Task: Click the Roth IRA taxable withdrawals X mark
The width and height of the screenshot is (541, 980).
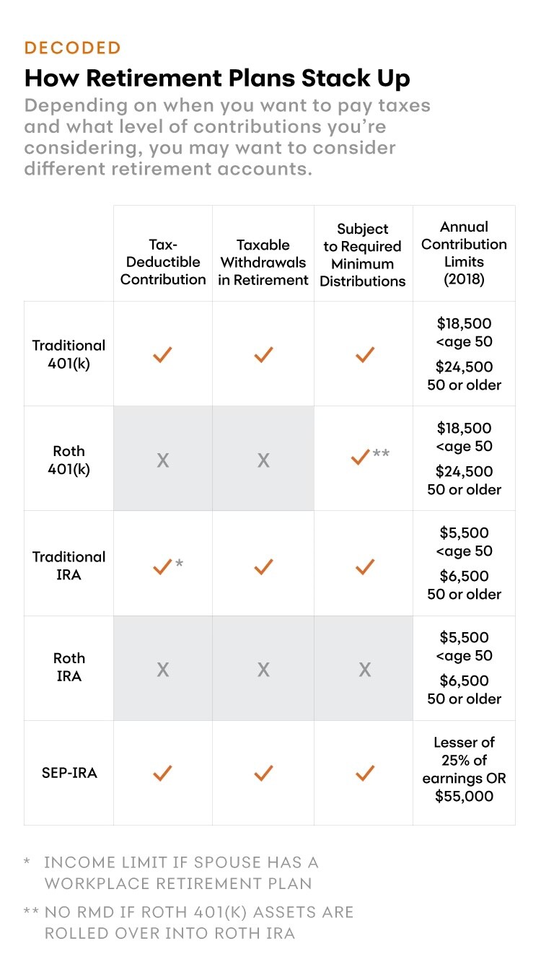Action: 263,669
